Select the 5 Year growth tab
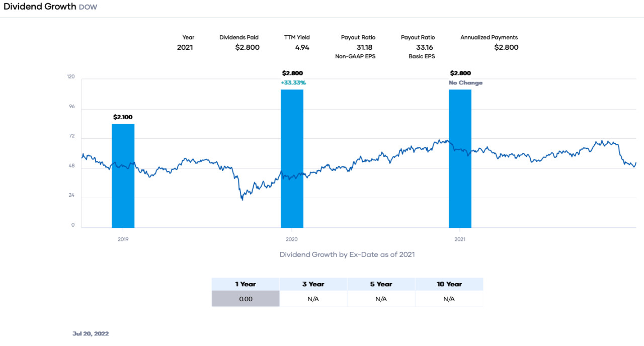 381,284
